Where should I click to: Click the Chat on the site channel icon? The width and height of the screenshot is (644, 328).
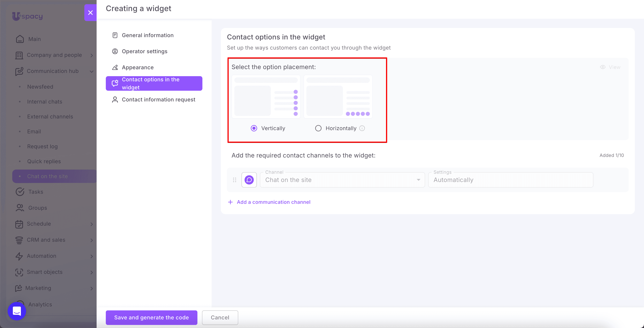pos(249,180)
